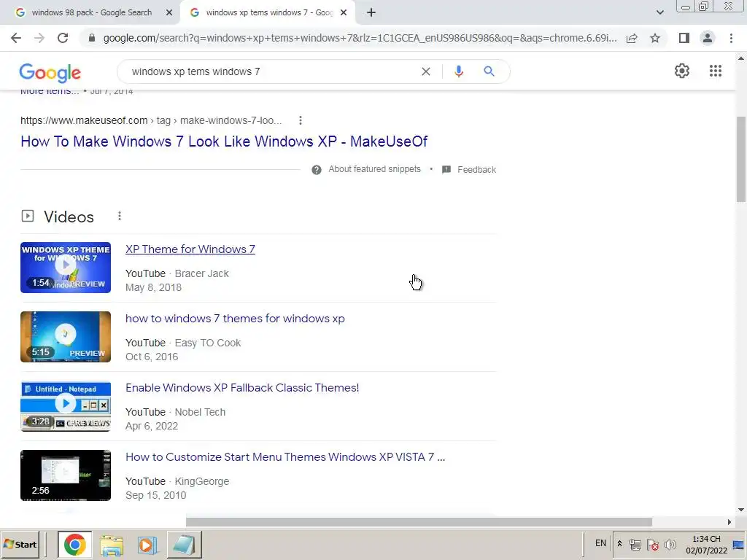This screenshot has height=560, width=747.
Task: Clear the search box with the X icon
Action: [x=426, y=71]
